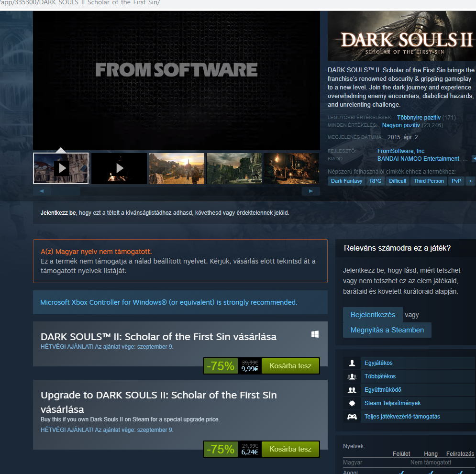This screenshot has width=476, height=474.
Task: Click the right arrow of screenshot strip
Action: click(311, 191)
